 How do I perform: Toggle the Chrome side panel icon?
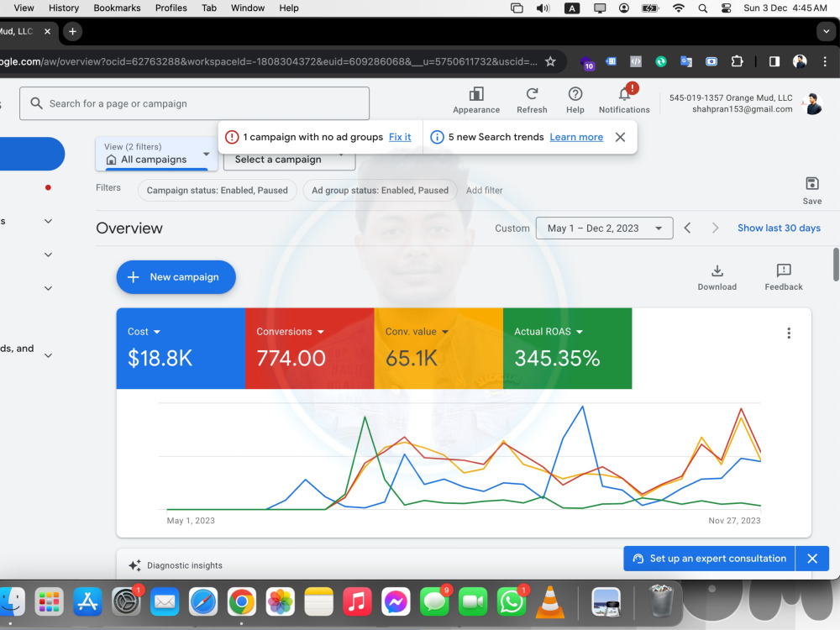tap(774, 61)
